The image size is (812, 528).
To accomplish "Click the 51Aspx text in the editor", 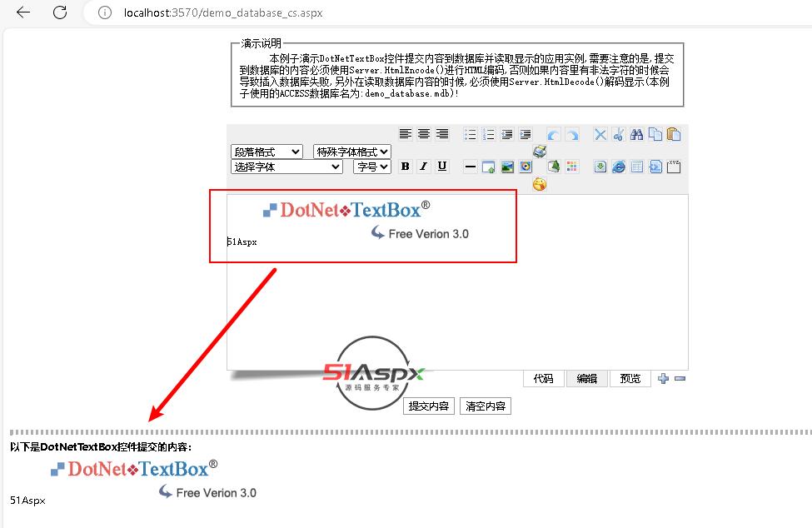I will coord(242,242).
